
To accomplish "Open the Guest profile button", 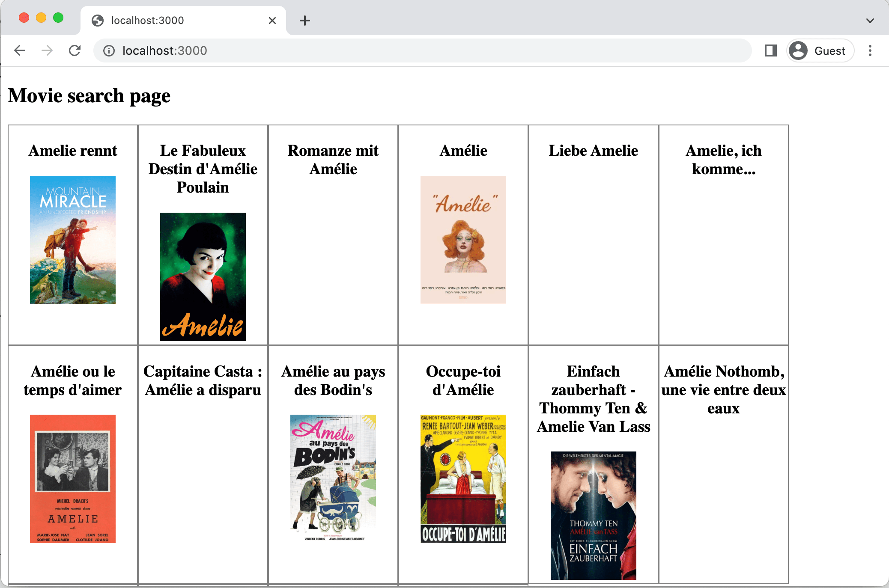I will click(820, 50).
